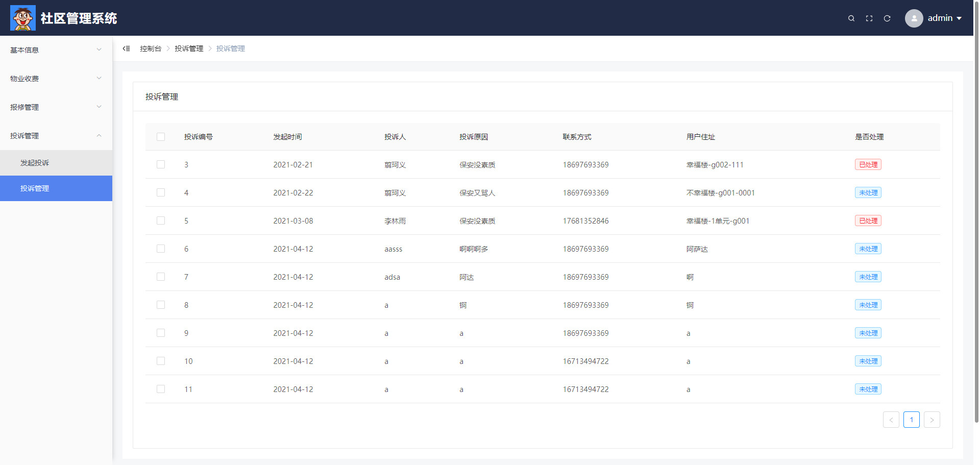Click 未处理 tag in row 11
The image size is (980, 465).
pos(868,389)
